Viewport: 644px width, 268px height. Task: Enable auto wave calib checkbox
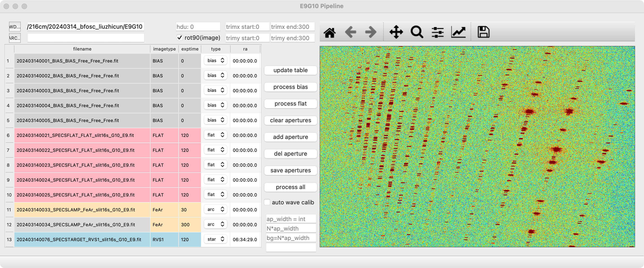(x=267, y=202)
